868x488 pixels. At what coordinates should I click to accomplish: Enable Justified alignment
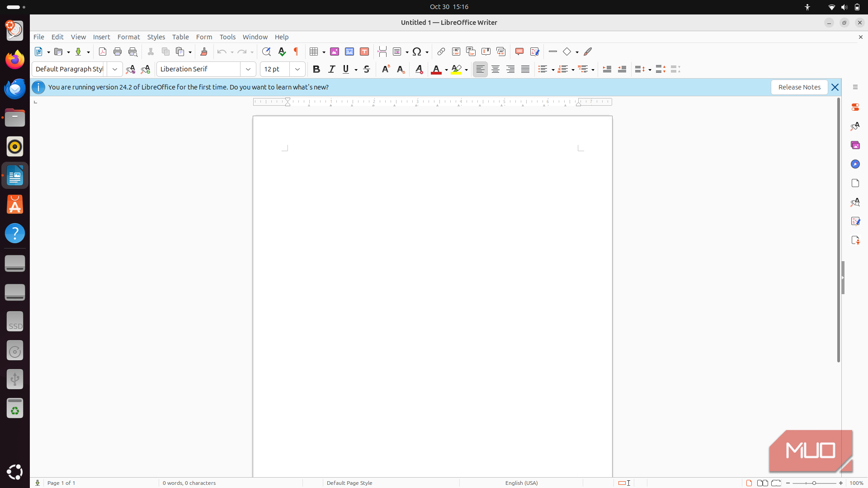tap(525, 69)
